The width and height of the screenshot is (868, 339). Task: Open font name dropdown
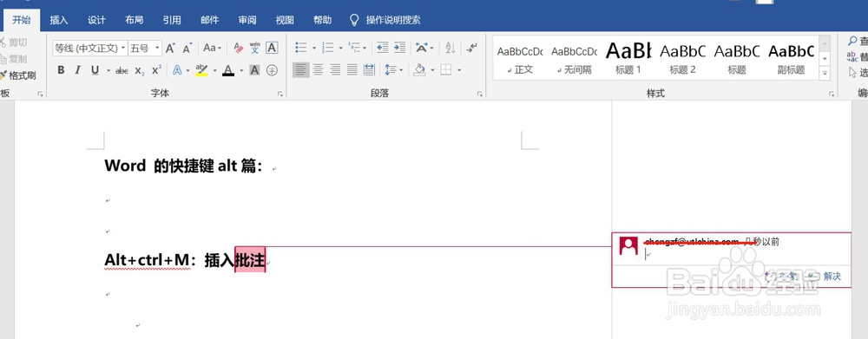pyautogui.click(x=123, y=48)
